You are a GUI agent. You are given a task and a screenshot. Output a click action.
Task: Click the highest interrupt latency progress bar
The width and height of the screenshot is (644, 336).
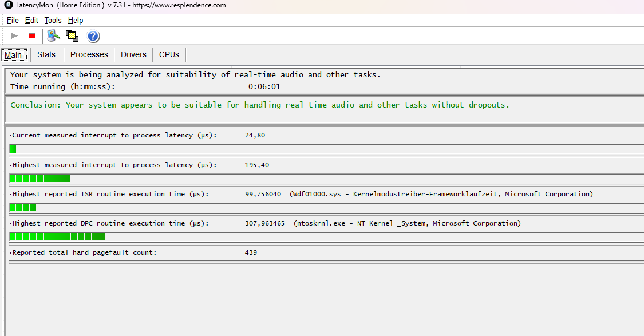(326, 178)
